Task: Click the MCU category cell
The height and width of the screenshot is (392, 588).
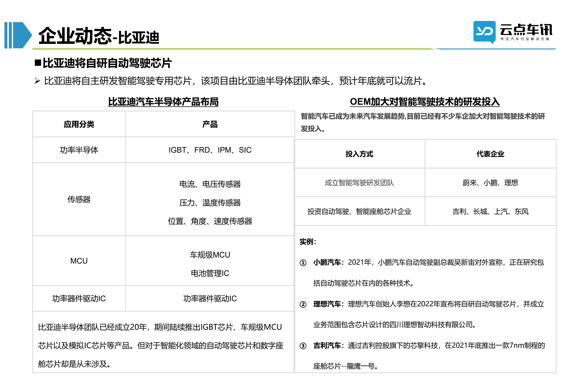Action: click(x=79, y=261)
